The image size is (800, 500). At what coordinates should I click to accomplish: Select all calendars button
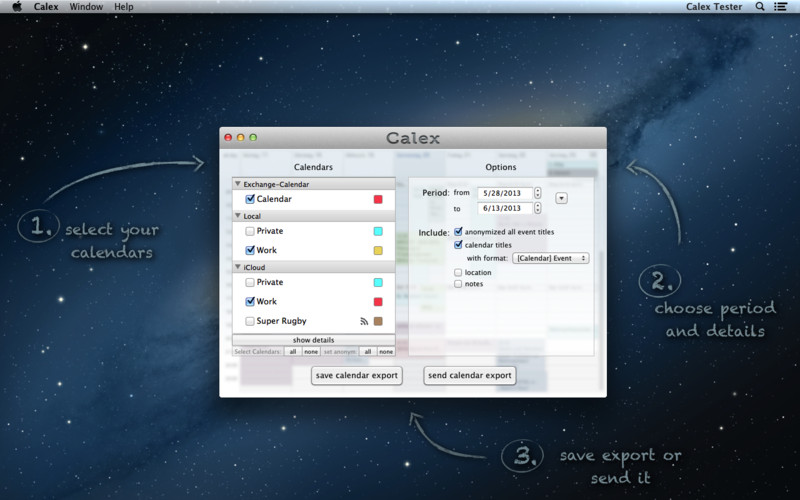[293, 352]
